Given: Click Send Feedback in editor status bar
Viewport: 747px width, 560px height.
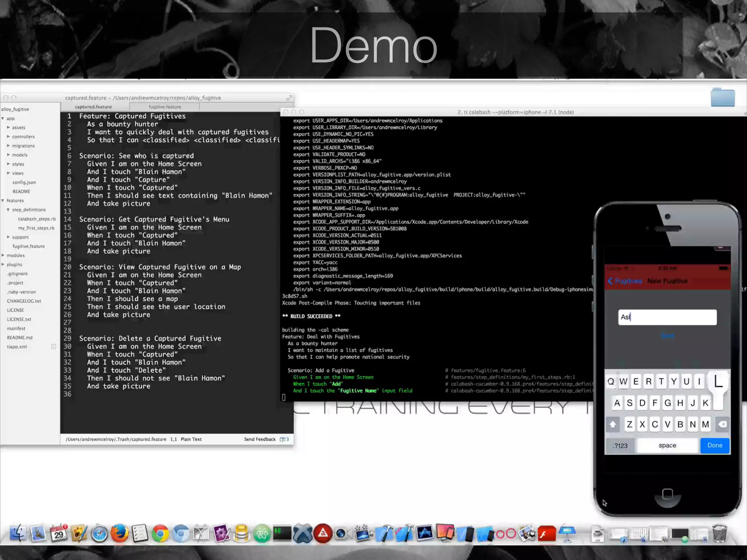Looking at the screenshot, I should 260,439.
